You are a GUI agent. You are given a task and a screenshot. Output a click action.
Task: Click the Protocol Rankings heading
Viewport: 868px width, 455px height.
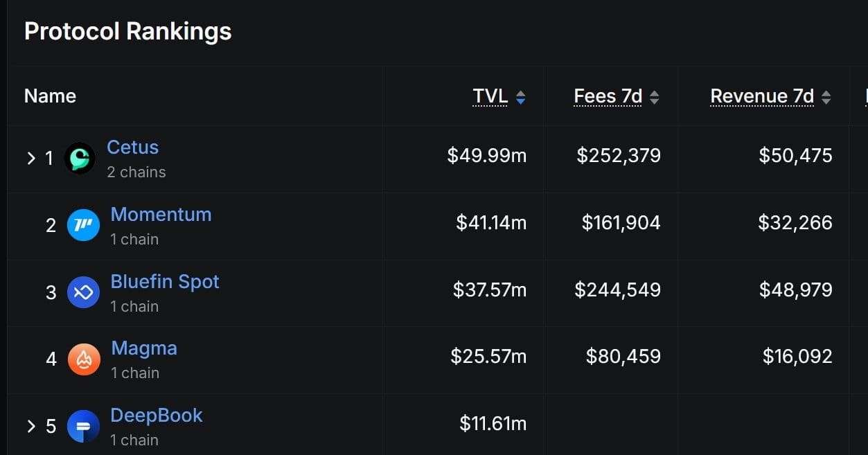coord(127,31)
